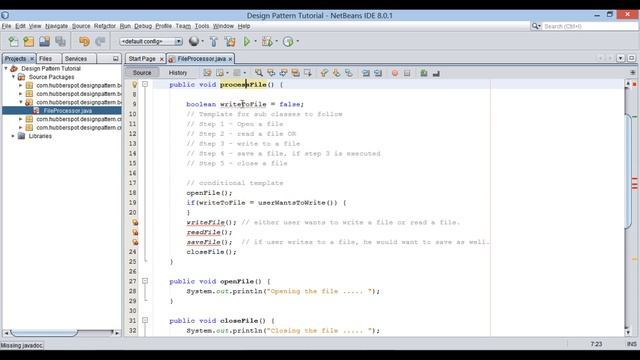Click the Uncomment icon in editor toolbar

click(x=436, y=73)
